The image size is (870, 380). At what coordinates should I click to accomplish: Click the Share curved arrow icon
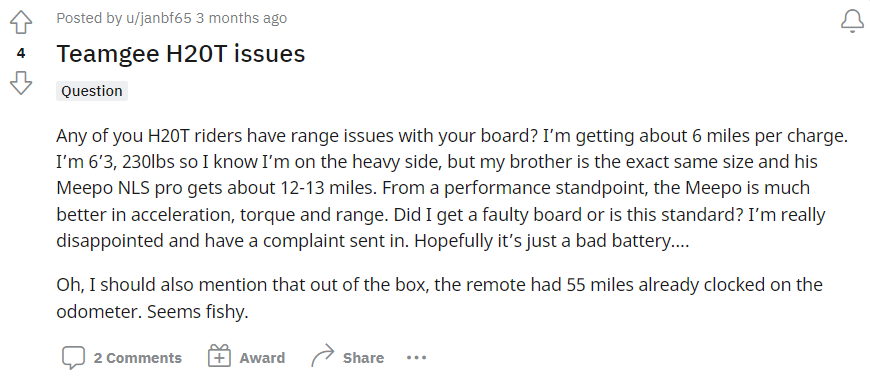(x=323, y=356)
